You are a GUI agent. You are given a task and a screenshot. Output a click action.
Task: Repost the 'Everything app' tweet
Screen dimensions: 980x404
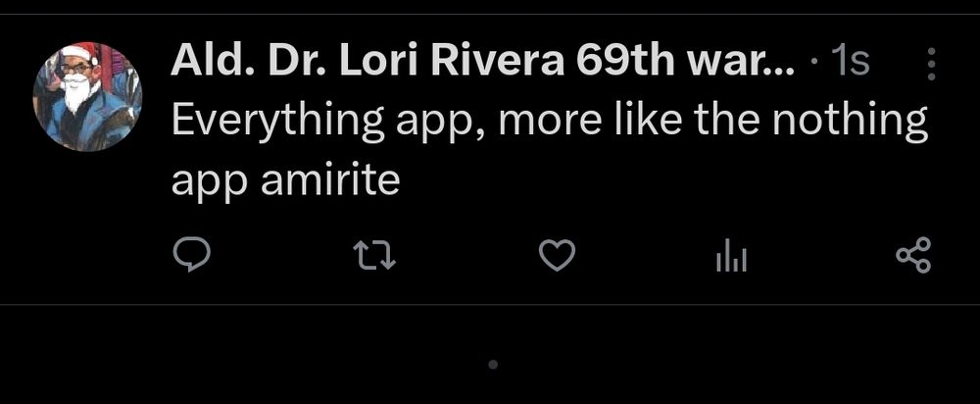tap(374, 257)
